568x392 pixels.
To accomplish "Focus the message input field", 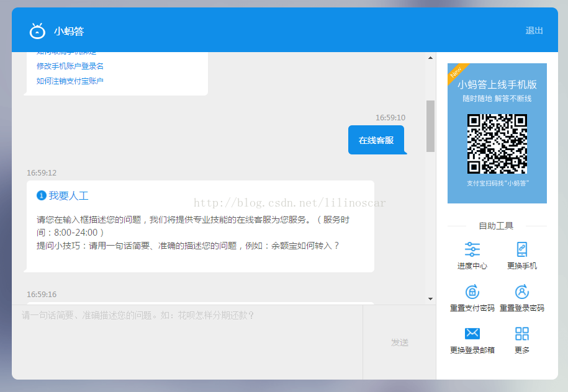I will pyautogui.click(x=187, y=342).
